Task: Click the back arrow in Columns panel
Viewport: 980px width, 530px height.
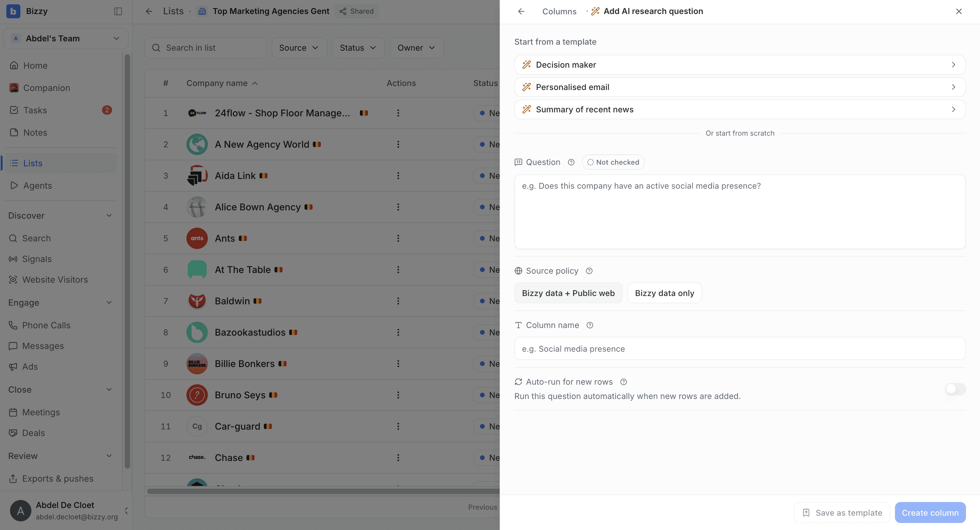Action: pos(521,11)
